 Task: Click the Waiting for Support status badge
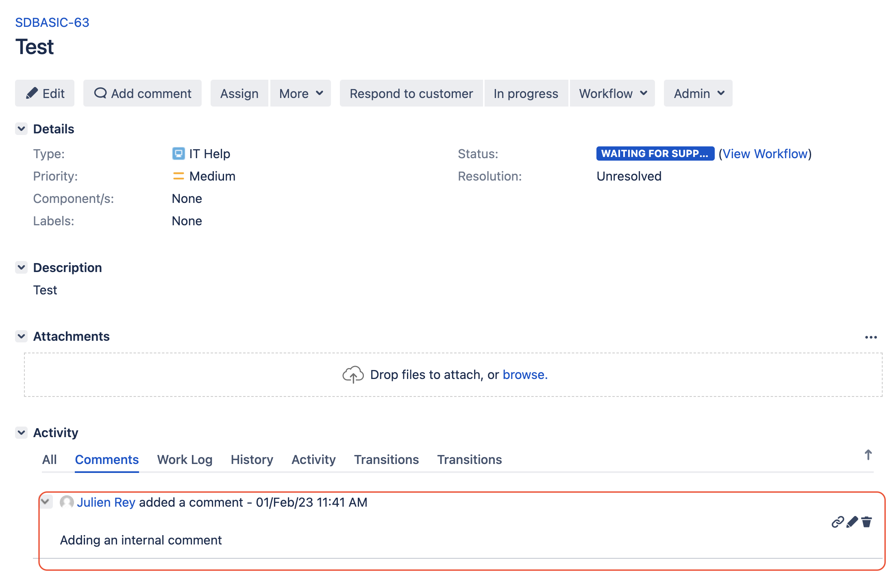pos(655,154)
